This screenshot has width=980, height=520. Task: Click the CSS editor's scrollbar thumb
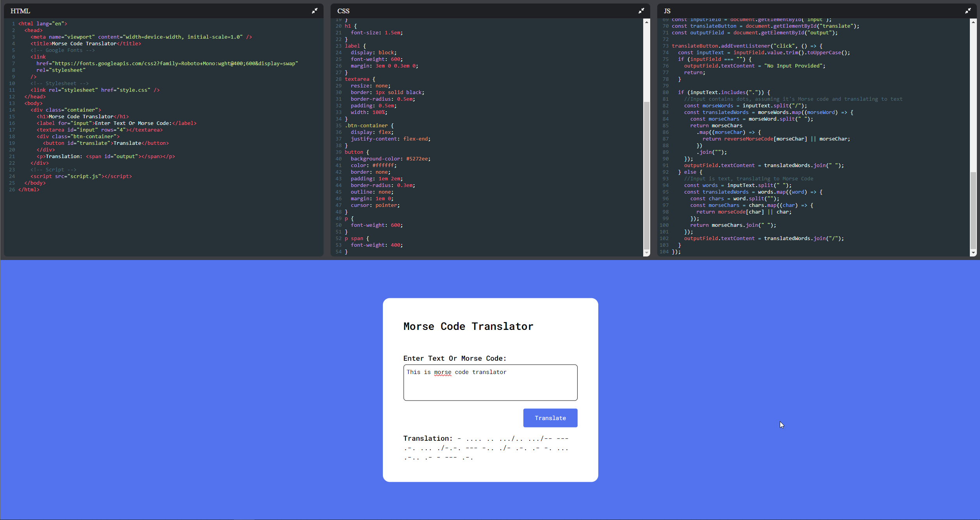coord(647,176)
